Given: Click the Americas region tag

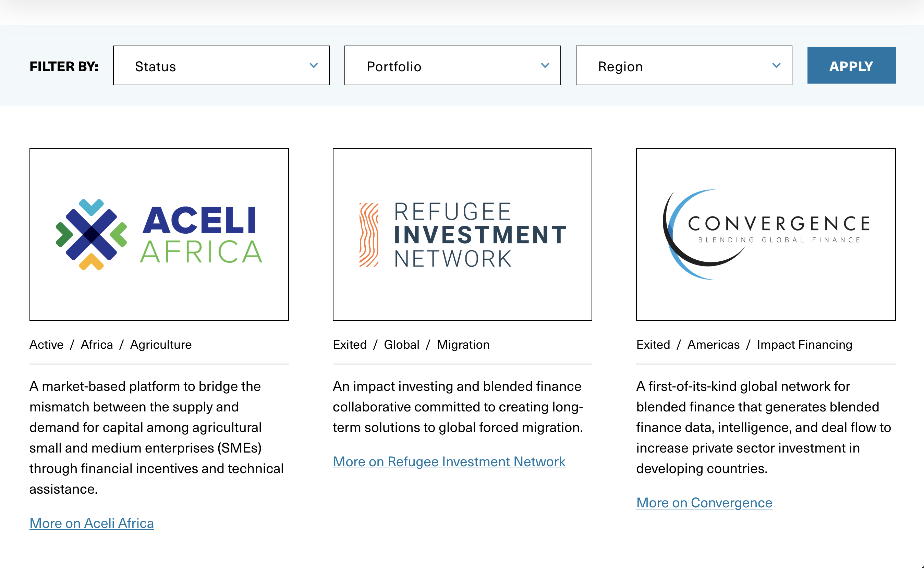Looking at the screenshot, I should tap(713, 345).
